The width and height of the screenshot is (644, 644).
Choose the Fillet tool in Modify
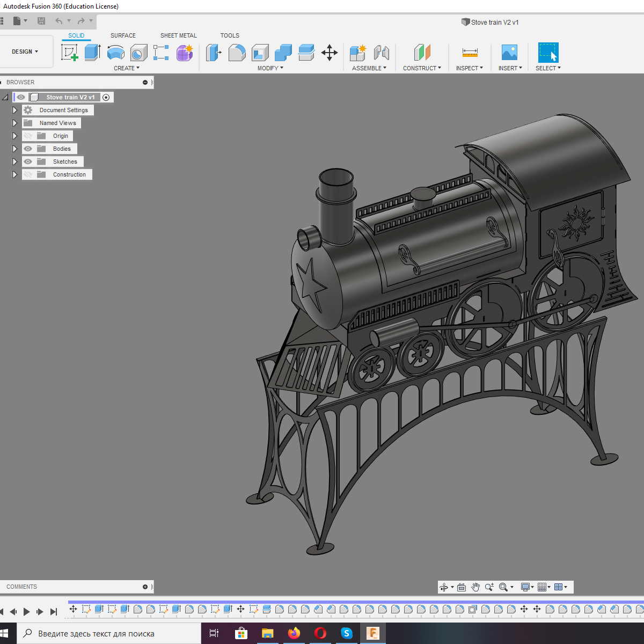(x=237, y=53)
